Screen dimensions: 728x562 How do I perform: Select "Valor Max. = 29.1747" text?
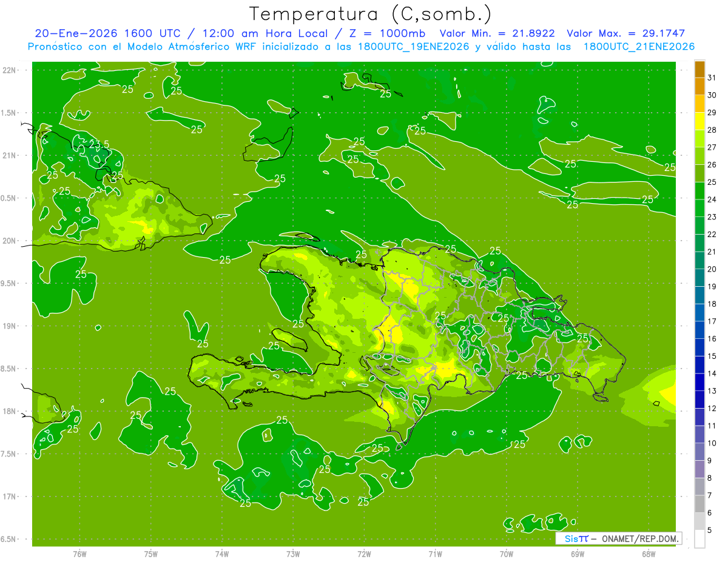click(627, 33)
